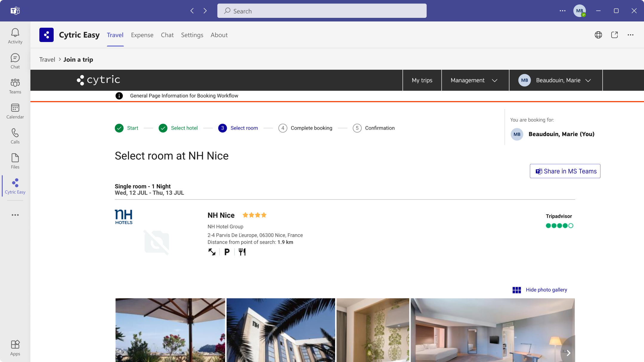644x362 pixels.
Task: Open the Settings tab
Action: pos(192,35)
